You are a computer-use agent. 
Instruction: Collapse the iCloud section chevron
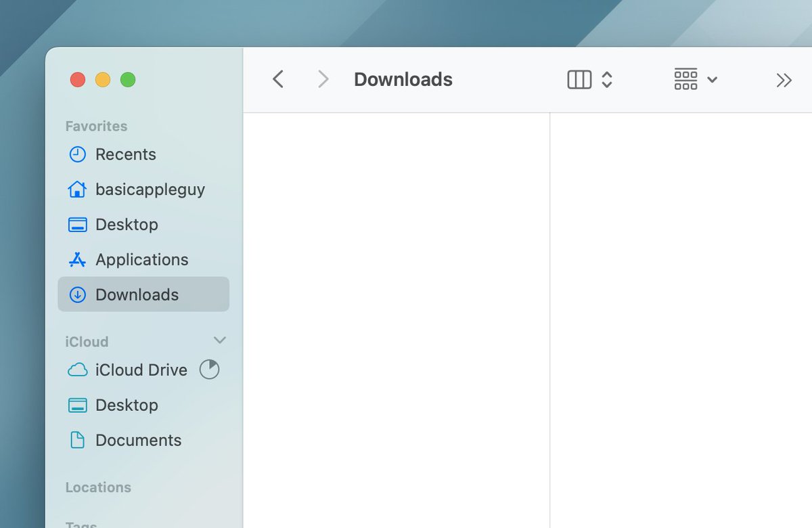tap(219, 340)
